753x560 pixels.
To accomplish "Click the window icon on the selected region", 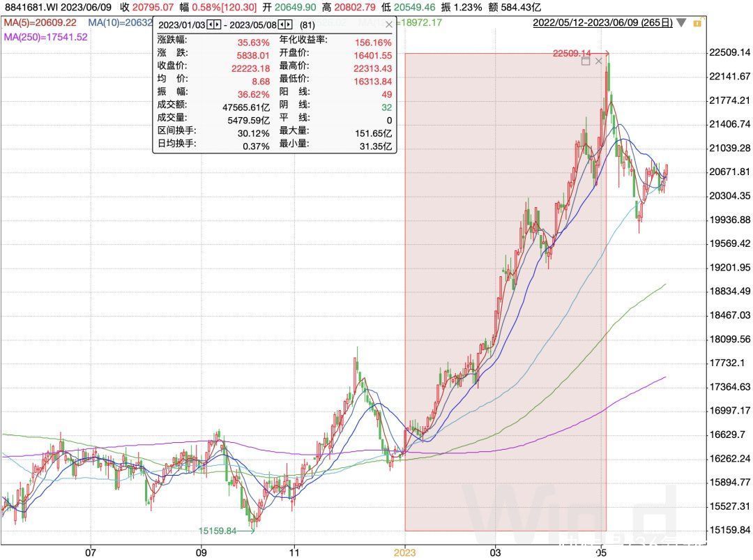I will pyautogui.click(x=586, y=61).
